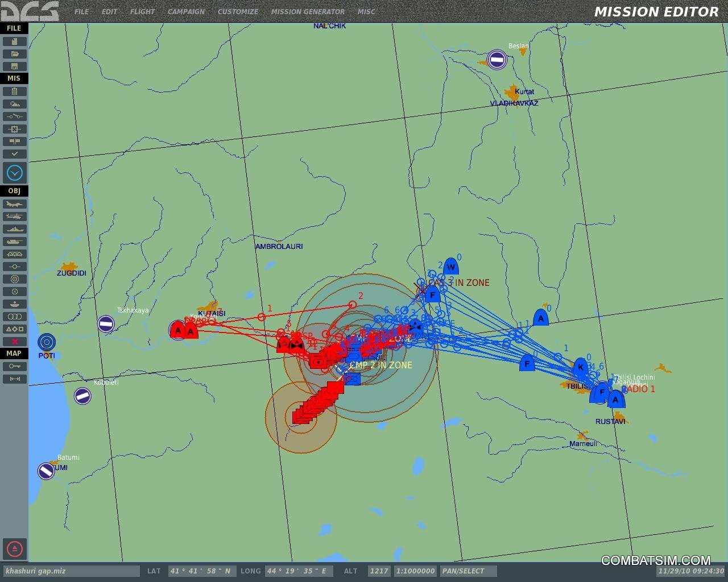Image resolution: width=728 pixels, height=582 pixels.
Task: Select the trigger zone circle tool
Action: click(x=15, y=279)
